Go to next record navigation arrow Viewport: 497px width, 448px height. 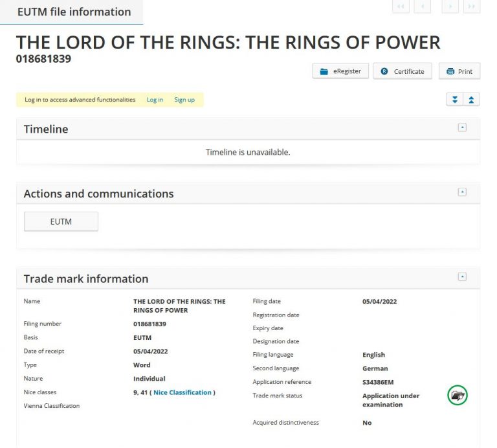point(450,6)
